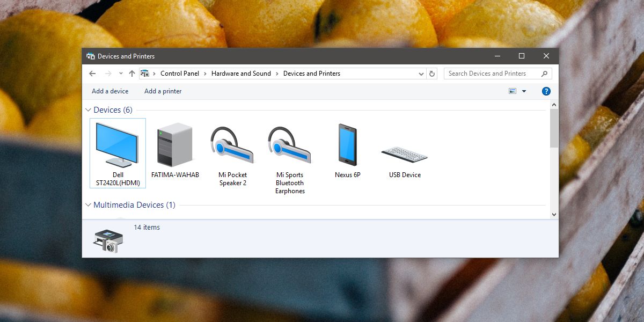Collapse the Multimedia Devices (1) group

(x=89, y=205)
